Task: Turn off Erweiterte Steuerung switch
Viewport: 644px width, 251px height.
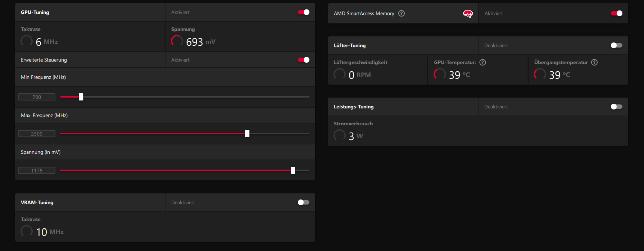Action: [304, 60]
